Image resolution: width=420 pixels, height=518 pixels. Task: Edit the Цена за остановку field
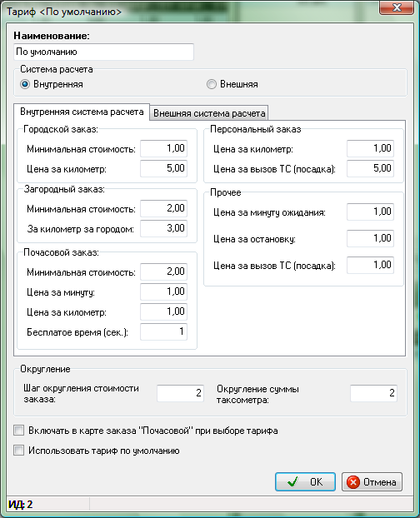(x=370, y=238)
